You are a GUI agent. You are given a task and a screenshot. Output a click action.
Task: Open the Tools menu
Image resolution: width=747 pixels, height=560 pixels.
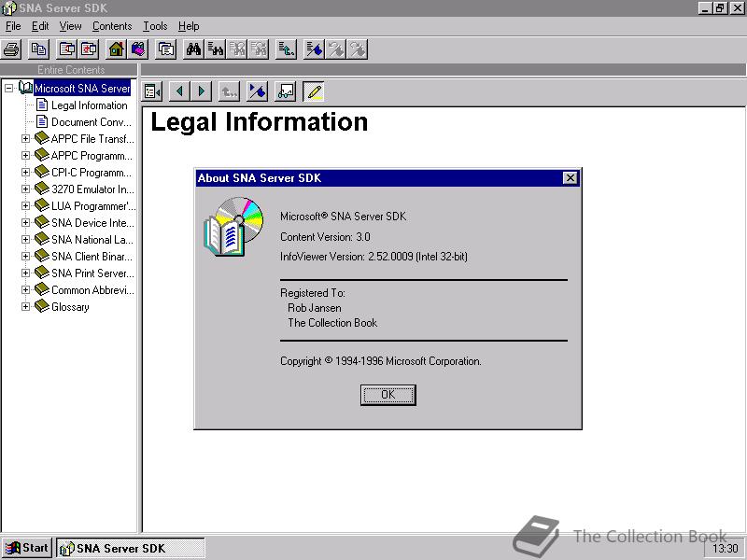155,26
